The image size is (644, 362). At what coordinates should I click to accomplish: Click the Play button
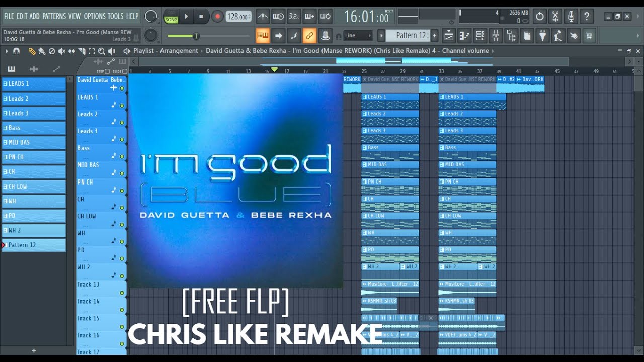point(186,16)
